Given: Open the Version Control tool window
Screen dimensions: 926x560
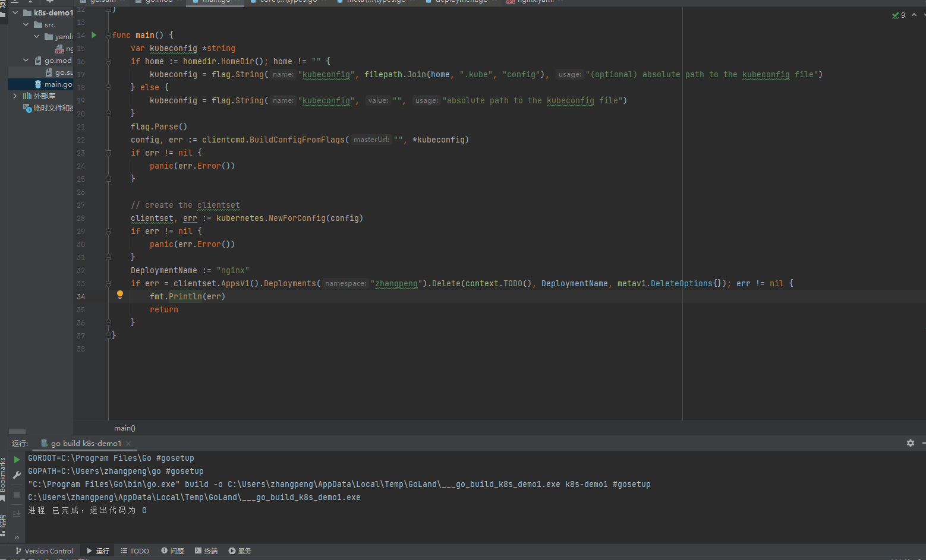Looking at the screenshot, I should (x=45, y=551).
